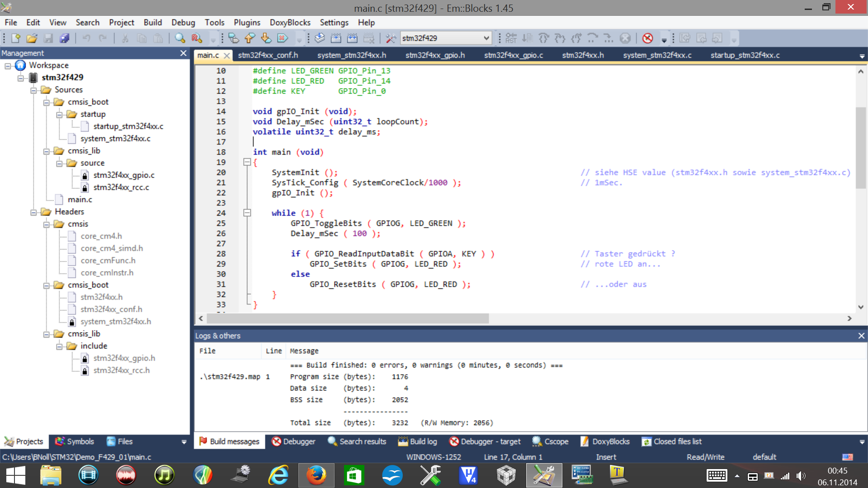Collapse the startup folder under cmsis_boot
The width and height of the screenshot is (868, 488).
pos(59,115)
